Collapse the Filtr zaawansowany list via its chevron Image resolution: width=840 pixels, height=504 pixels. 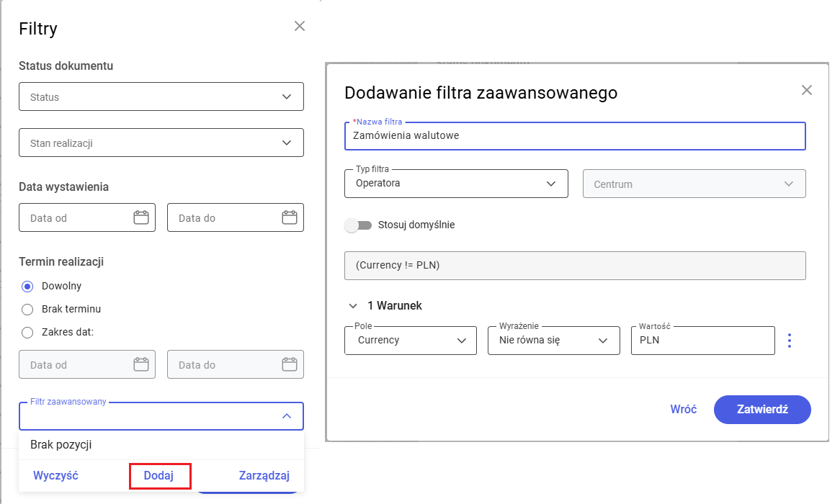pos(287,415)
